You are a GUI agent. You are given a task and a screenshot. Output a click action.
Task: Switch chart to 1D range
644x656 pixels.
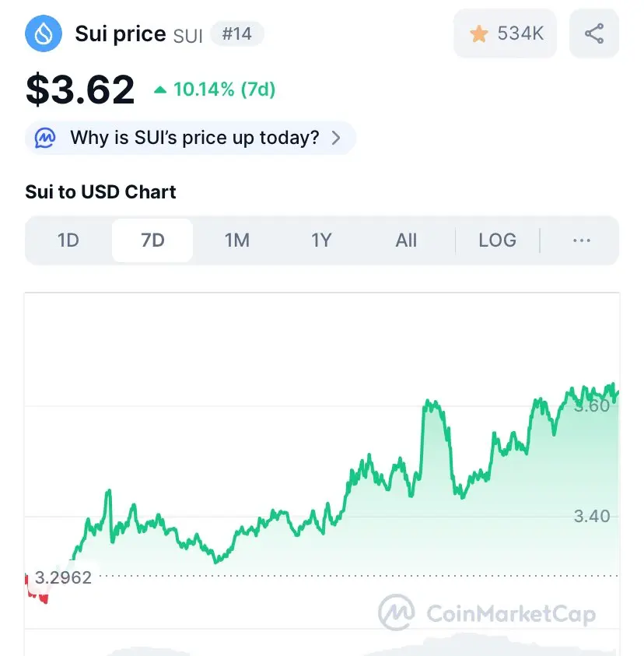(x=68, y=240)
